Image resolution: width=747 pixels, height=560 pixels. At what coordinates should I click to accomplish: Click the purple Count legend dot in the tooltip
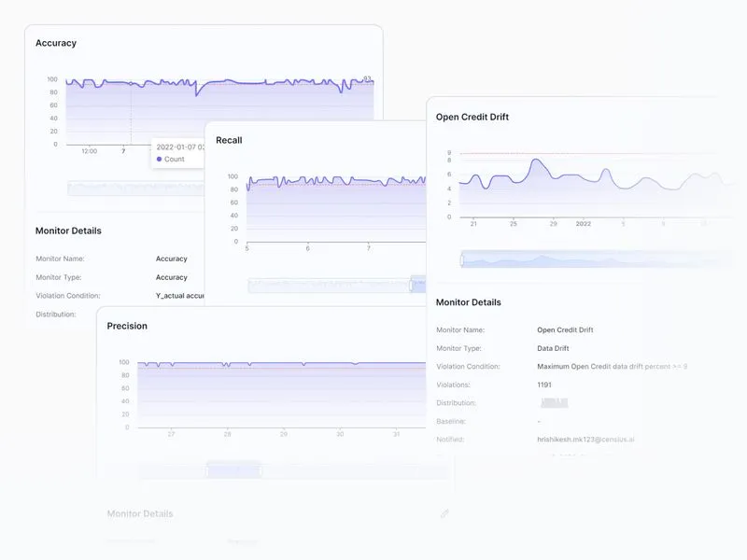[159, 159]
